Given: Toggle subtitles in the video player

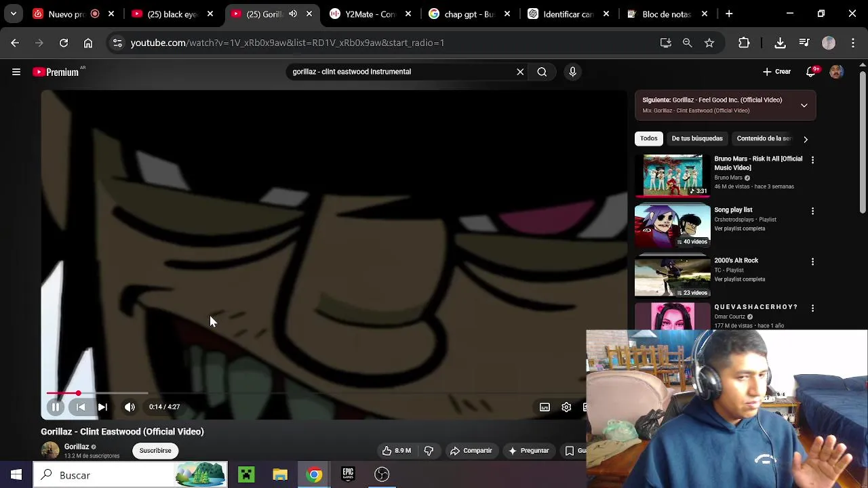Looking at the screenshot, I should [545, 407].
